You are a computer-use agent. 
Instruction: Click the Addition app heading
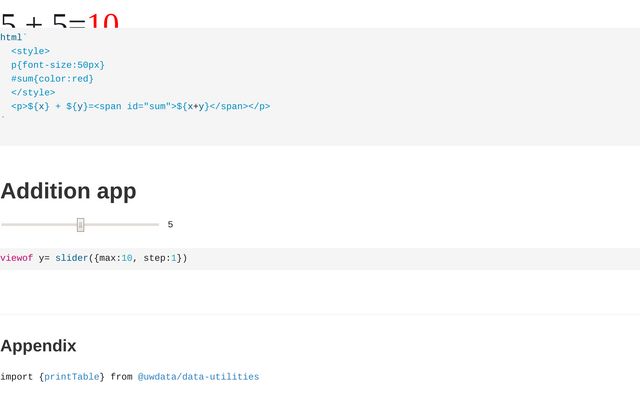tap(69, 191)
